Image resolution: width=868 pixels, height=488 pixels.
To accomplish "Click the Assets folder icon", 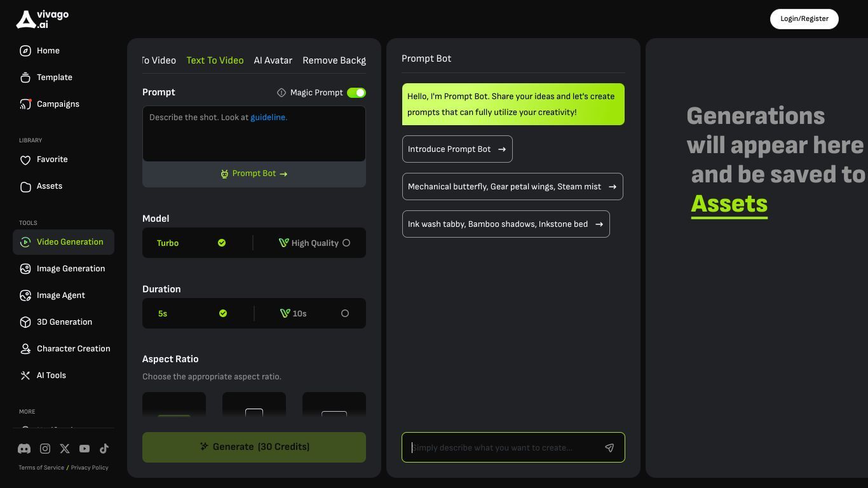I will point(25,187).
